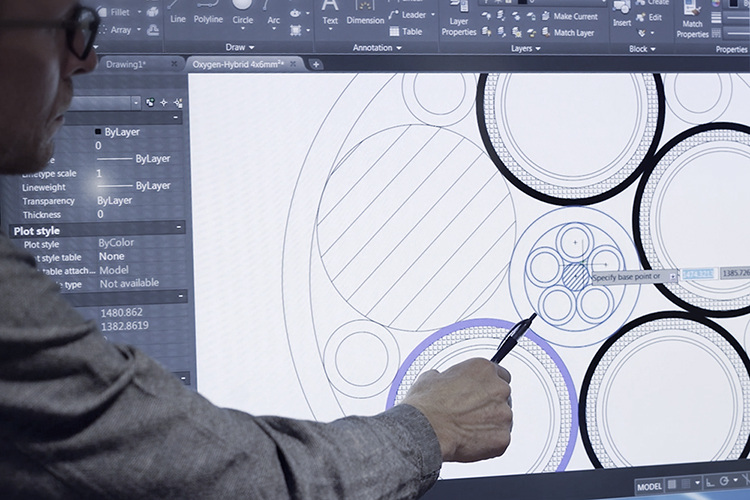Screen dimensions: 750x500
Task: Collapse the Plot style section
Action: click(178, 230)
